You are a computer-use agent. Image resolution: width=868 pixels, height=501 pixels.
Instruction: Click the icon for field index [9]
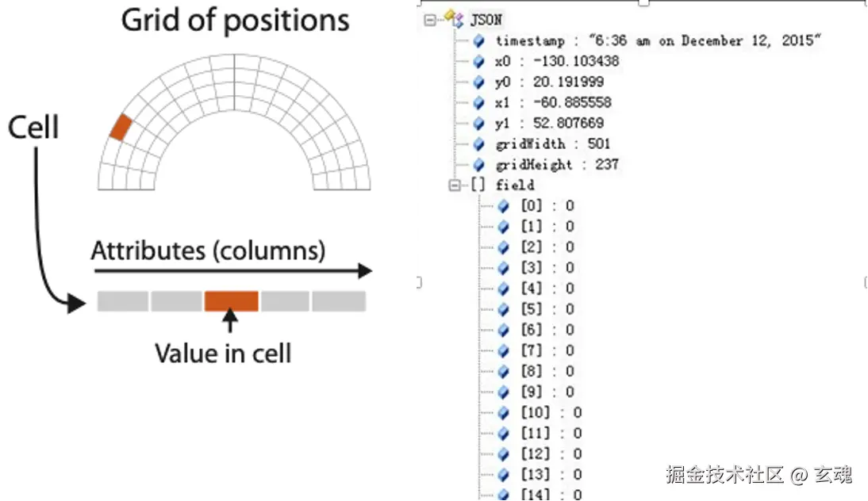[503, 392]
